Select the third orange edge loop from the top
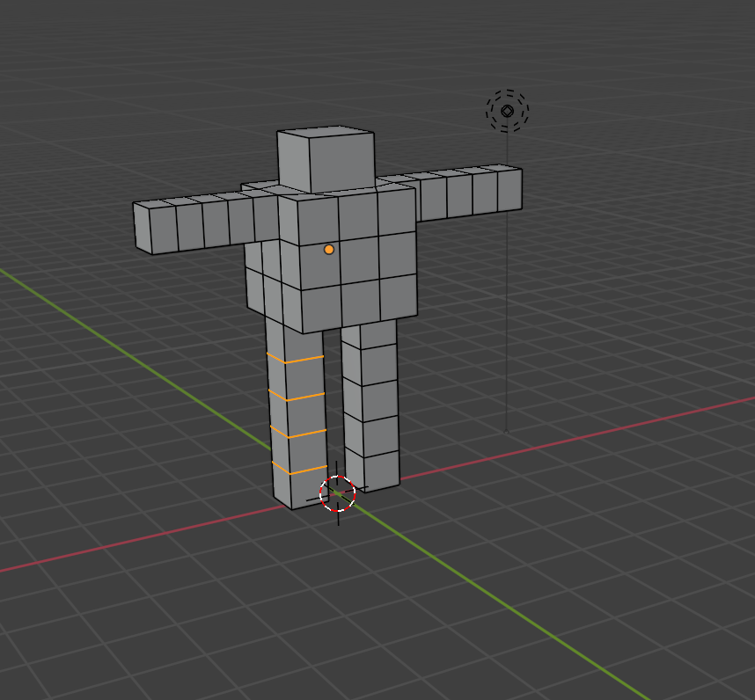This screenshot has height=700, width=755. (297, 432)
